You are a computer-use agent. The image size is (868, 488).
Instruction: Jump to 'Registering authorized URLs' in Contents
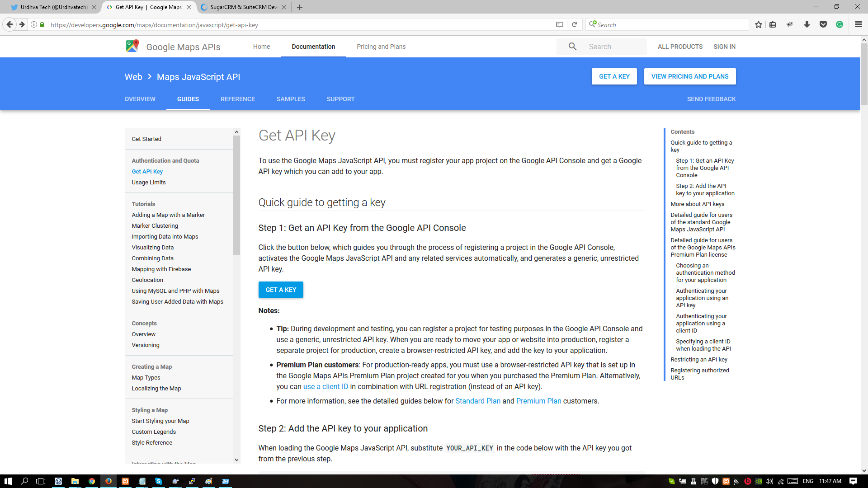click(700, 374)
